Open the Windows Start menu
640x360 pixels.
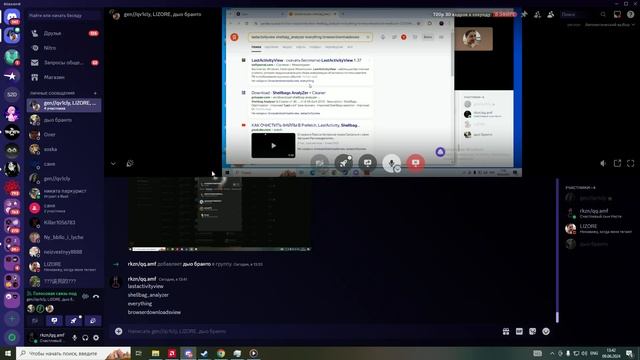7,353
